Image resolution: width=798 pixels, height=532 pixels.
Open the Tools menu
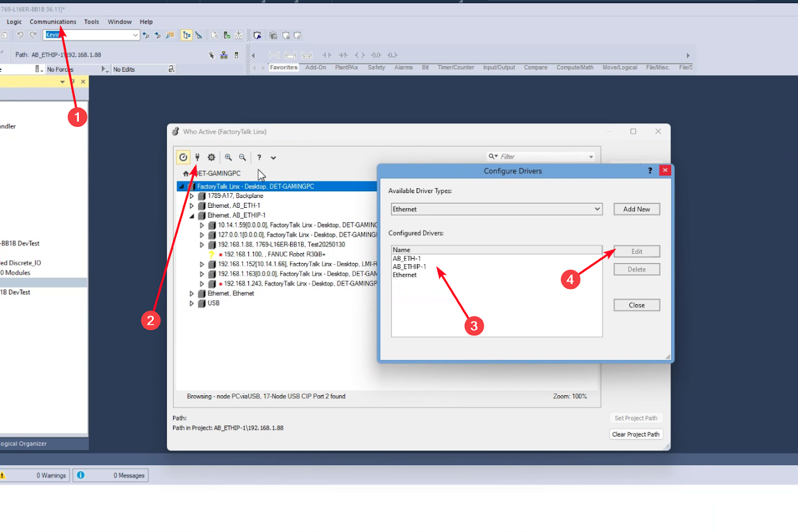coord(91,22)
